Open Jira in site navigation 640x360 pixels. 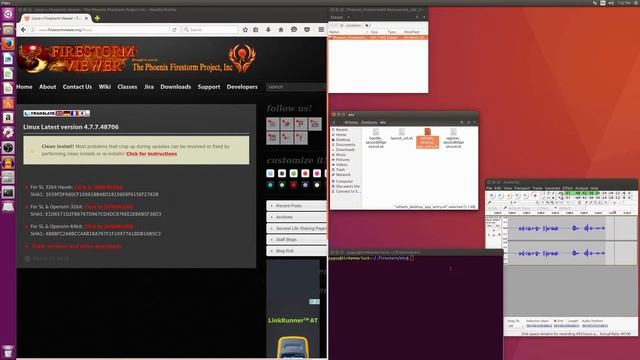[x=149, y=87]
